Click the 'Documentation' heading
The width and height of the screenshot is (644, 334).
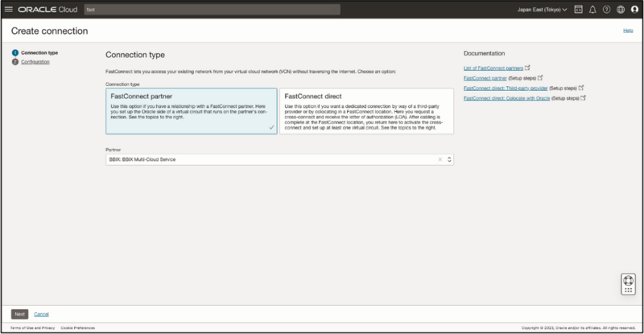(x=485, y=53)
